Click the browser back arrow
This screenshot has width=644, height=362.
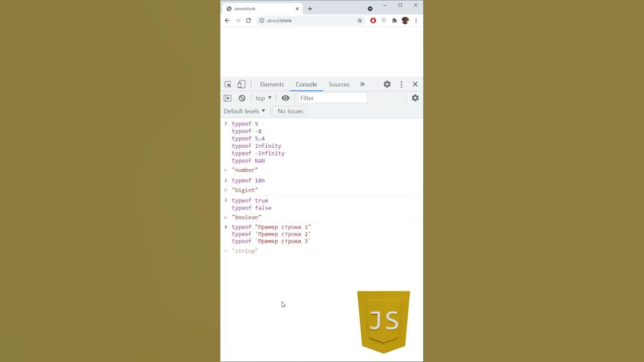(x=227, y=21)
